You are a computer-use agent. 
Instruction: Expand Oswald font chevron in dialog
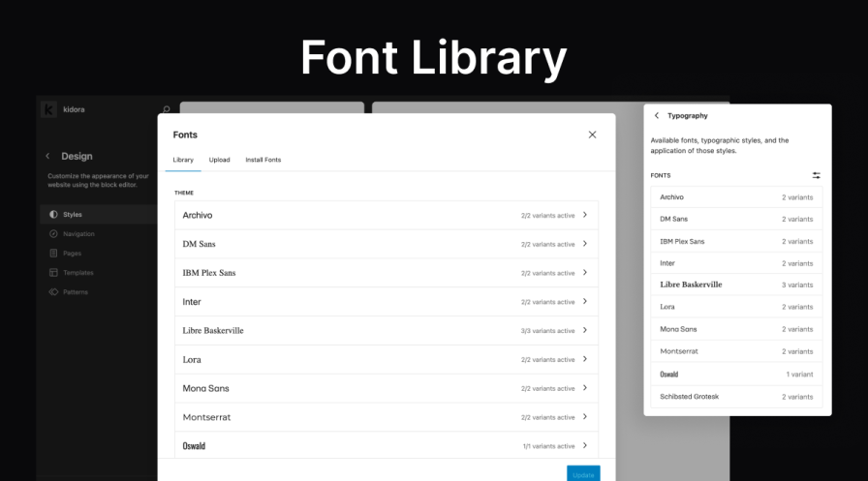click(x=585, y=445)
